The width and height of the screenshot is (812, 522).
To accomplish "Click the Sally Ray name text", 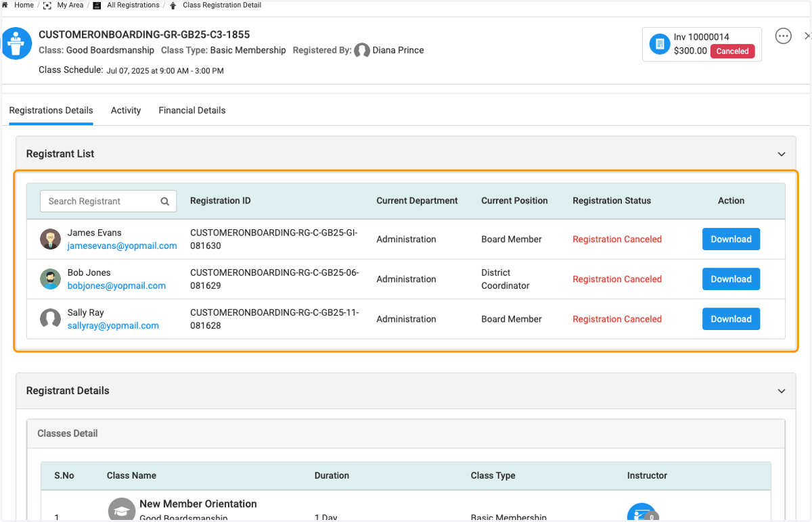I will (86, 312).
